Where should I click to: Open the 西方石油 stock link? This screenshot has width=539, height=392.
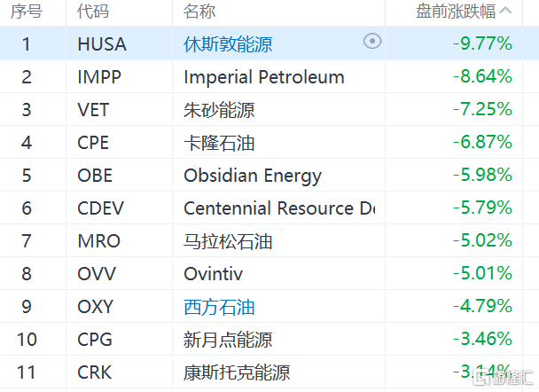point(219,307)
